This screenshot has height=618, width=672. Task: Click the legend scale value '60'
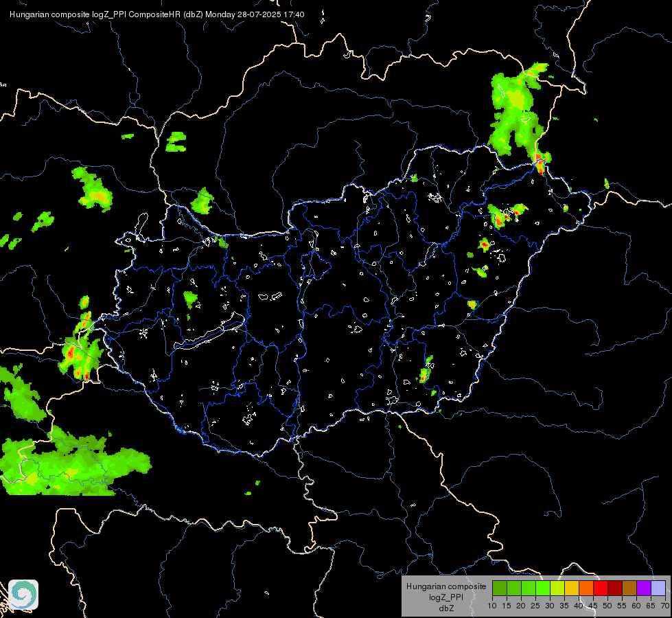(636, 606)
